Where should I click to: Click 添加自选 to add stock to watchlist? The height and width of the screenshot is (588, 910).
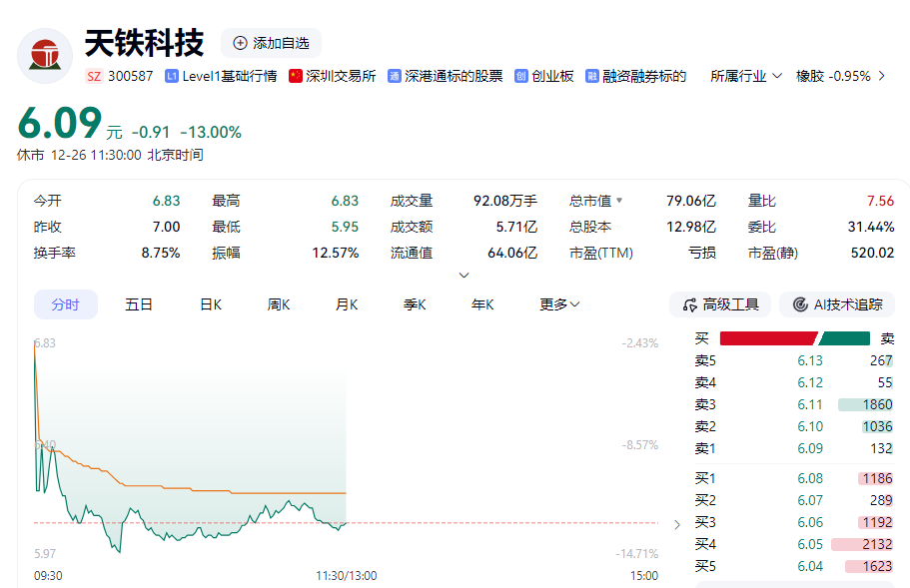click(268, 43)
